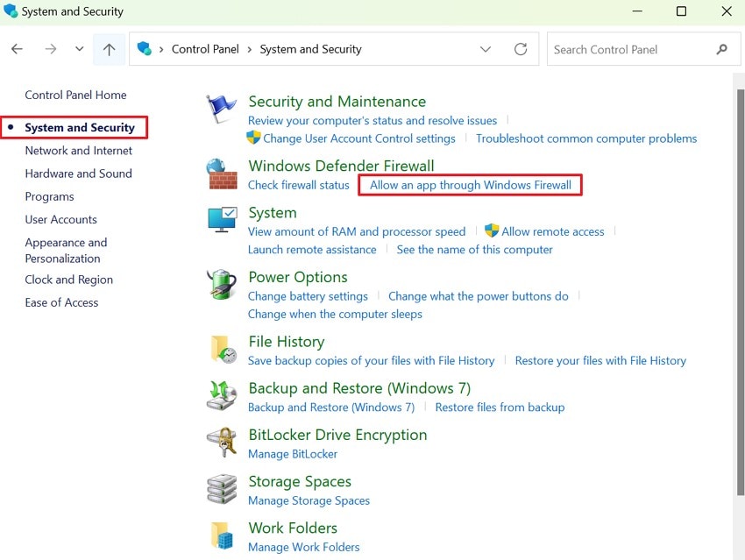Click the System and Security title bar icon
Screen dimensions: 745x560
tap(10, 11)
